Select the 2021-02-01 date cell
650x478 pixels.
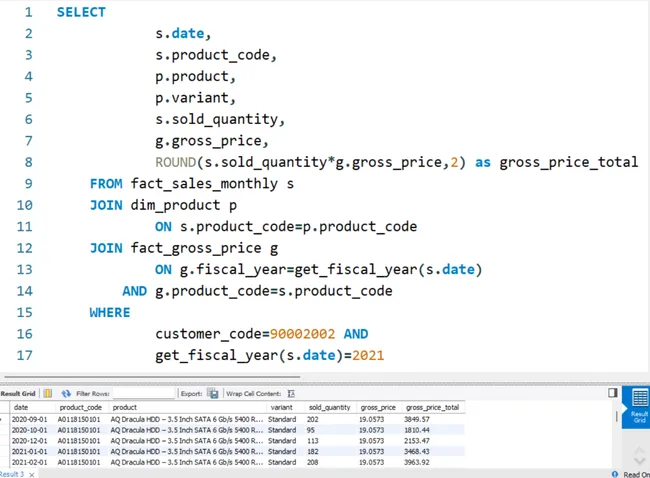pos(29,462)
